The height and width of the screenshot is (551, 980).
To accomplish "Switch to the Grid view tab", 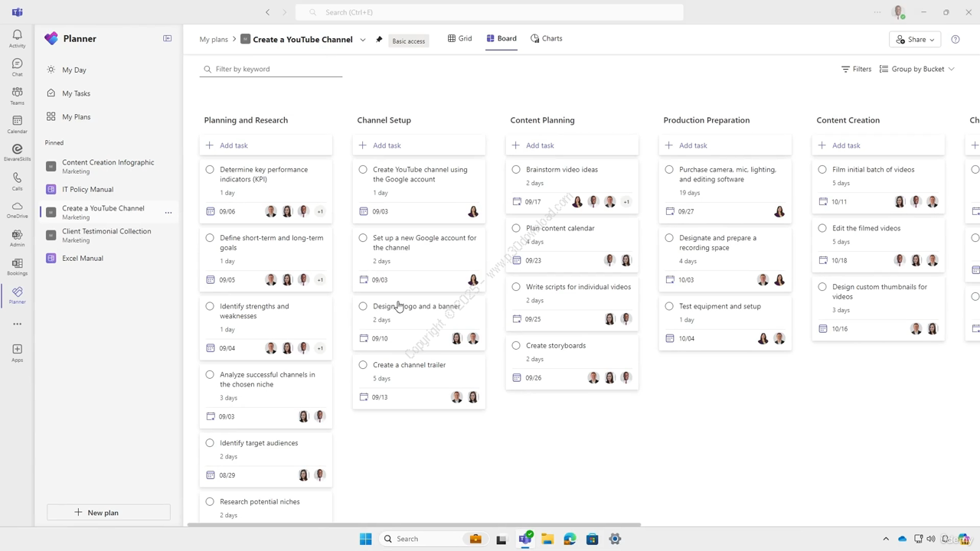I will tap(459, 38).
